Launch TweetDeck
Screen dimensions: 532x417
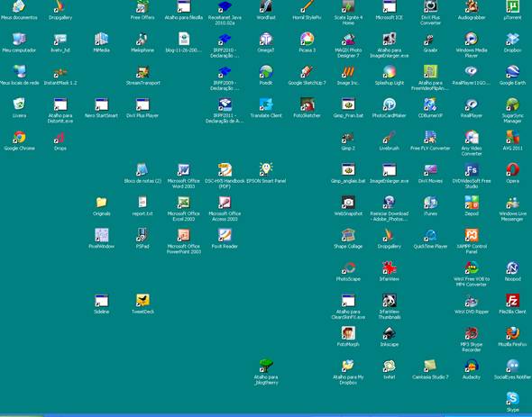pyautogui.click(x=142, y=301)
